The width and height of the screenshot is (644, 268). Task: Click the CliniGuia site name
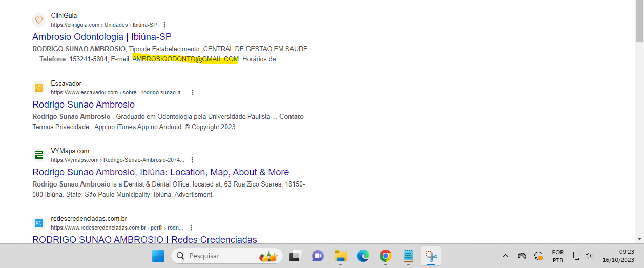tap(64, 16)
